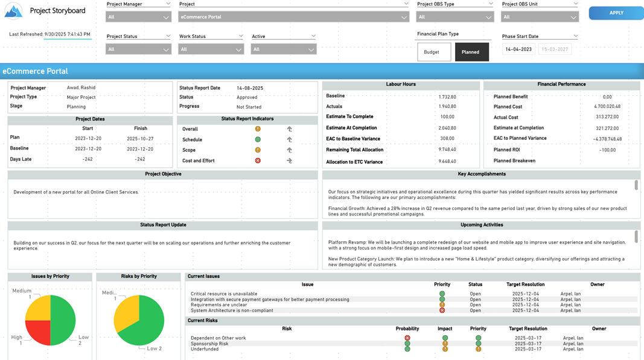
Task: Click the Overall orange warning indicator
Action: pos(258,129)
